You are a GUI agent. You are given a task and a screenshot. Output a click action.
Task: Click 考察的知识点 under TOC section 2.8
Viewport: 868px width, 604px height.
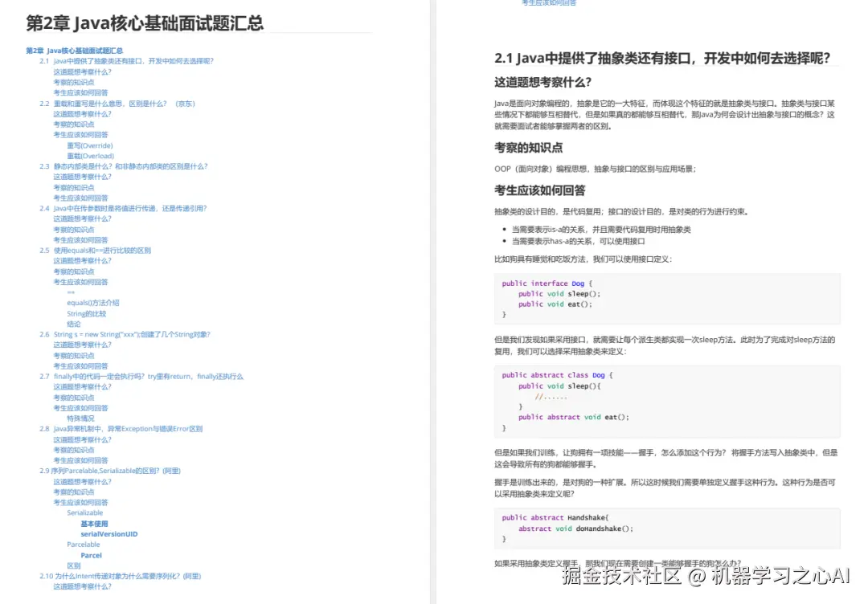pyautogui.click(x=74, y=451)
